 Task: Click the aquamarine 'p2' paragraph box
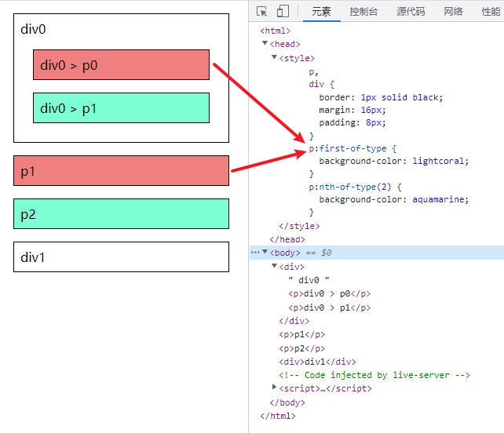click(x=121, y=214)
